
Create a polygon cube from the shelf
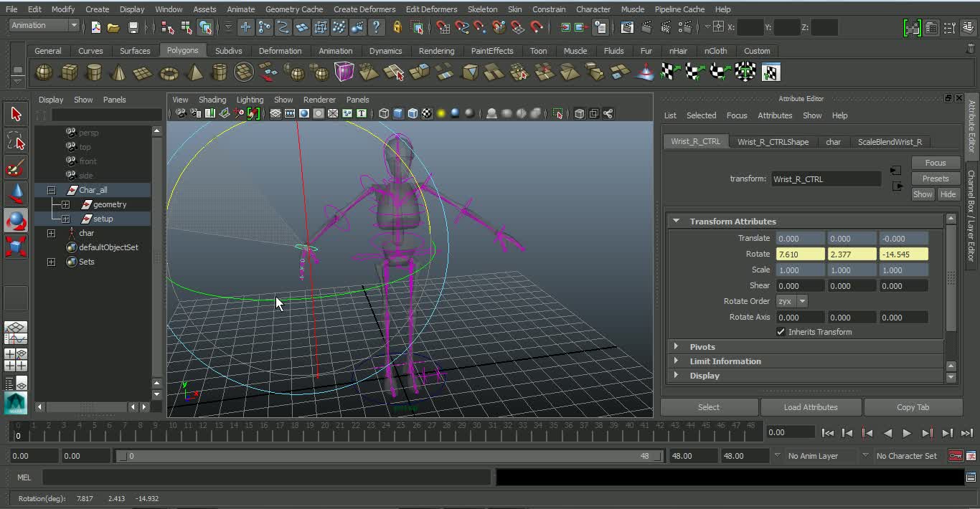click(x=69, y=72)
